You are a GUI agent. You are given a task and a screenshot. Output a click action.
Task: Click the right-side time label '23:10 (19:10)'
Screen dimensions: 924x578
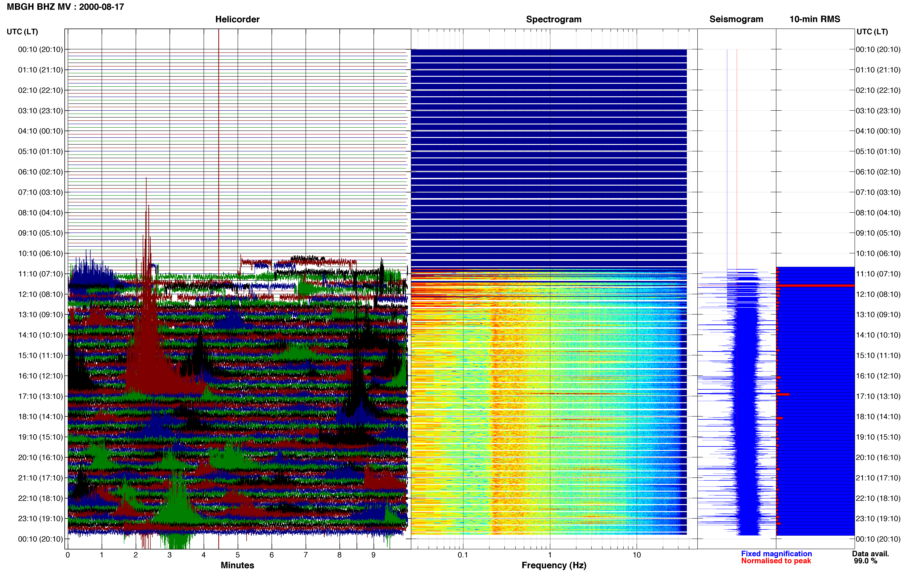coord(878,519)
